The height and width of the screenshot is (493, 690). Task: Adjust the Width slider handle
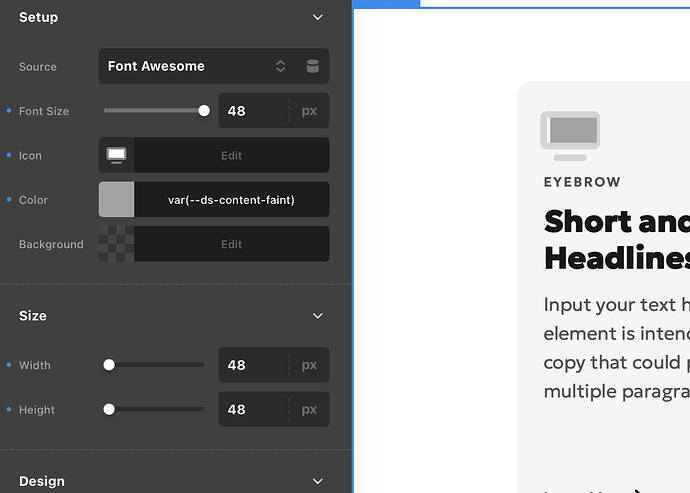[x=109, y=365]
